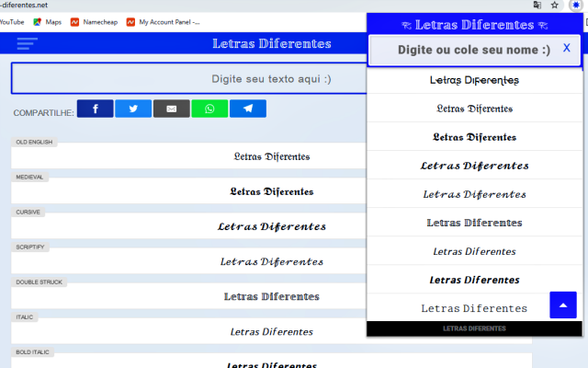The image size is (588, 368).
Task: Share via email button
Action: [172, 109]
